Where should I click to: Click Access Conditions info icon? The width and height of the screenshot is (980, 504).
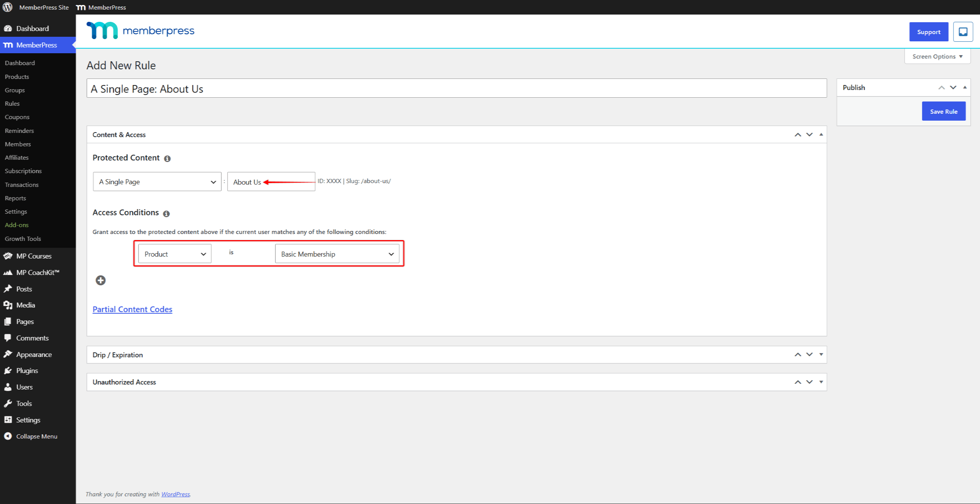[166, 214]
